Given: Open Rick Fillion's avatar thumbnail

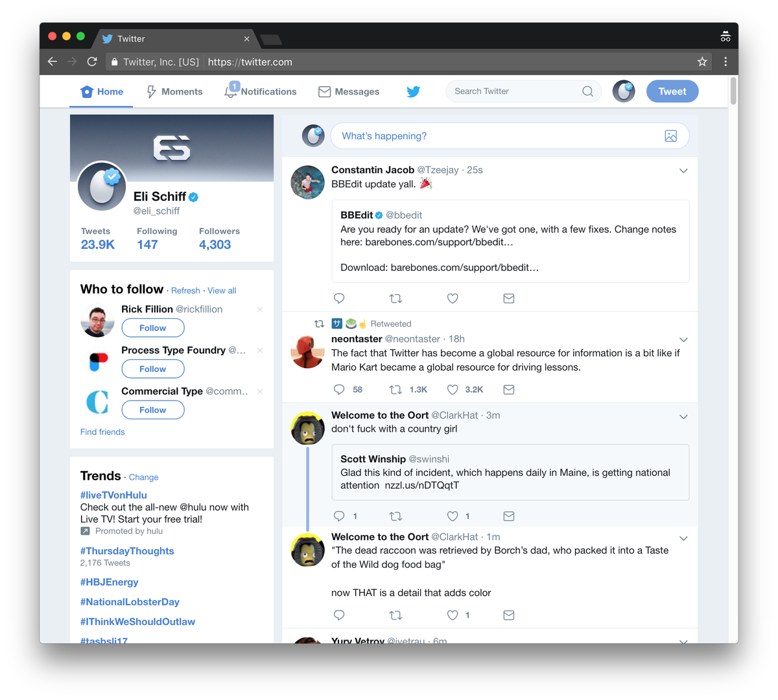Looking at the screenshot, I should pos(97,321).
